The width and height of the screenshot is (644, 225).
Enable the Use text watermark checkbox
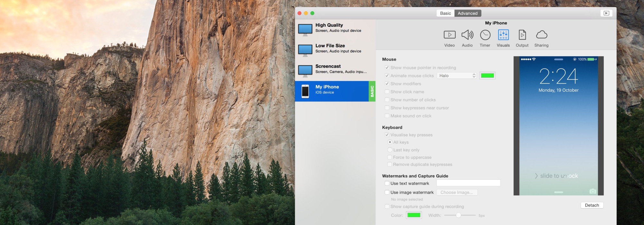click(x=387, y=183)
